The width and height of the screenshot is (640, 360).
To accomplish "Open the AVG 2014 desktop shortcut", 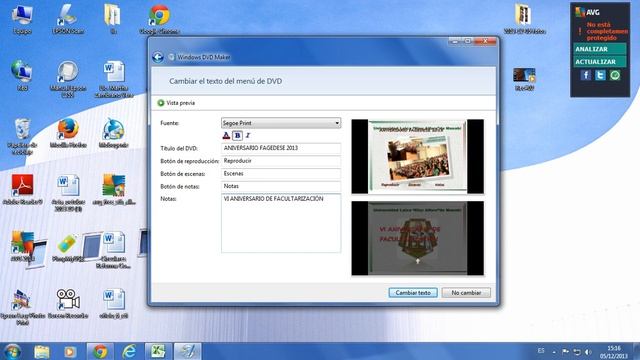I will tap(22, 247).
